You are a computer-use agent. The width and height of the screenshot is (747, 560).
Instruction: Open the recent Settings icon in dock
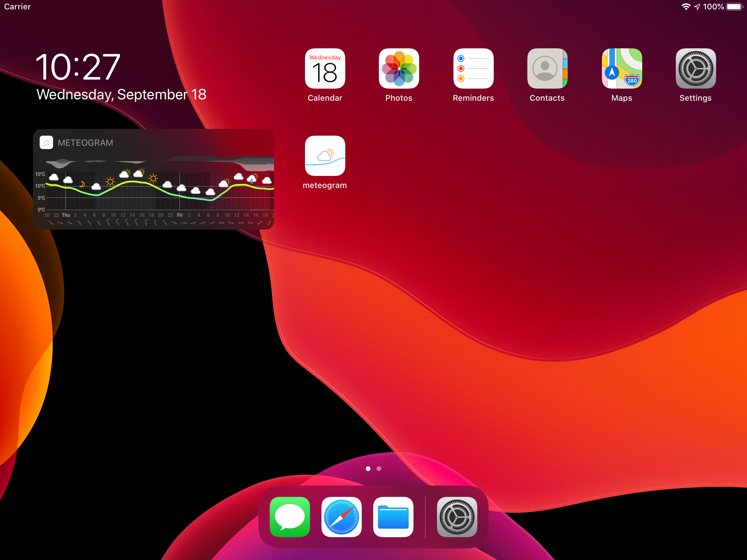click(457, 517)
